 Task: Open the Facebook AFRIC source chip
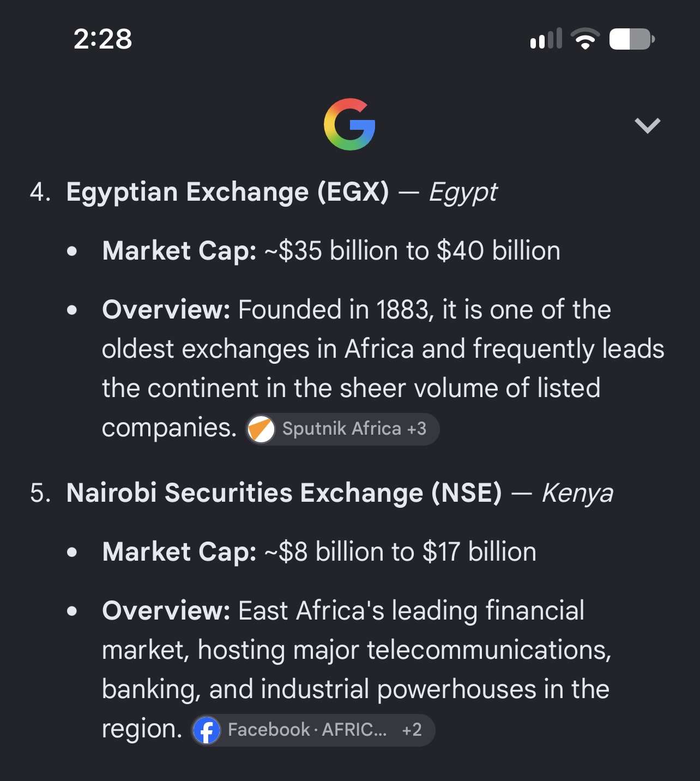pyautogui.click(x=313, y=730)
